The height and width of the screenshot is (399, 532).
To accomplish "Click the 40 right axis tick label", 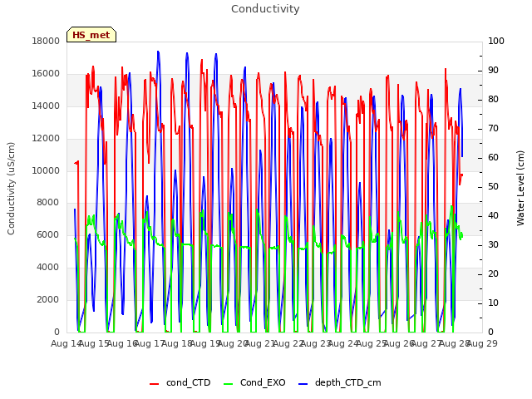I will (x=493, y=216).
